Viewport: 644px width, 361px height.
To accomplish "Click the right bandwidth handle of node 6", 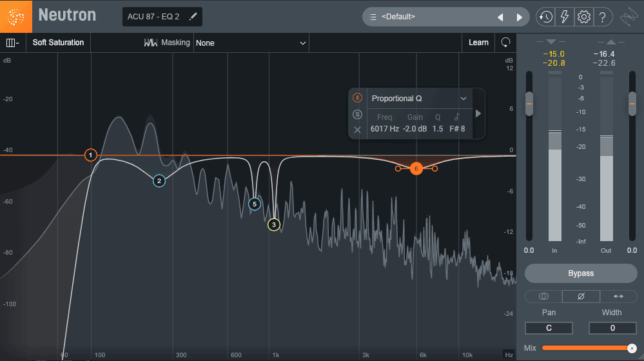I will tap(435, 168).
